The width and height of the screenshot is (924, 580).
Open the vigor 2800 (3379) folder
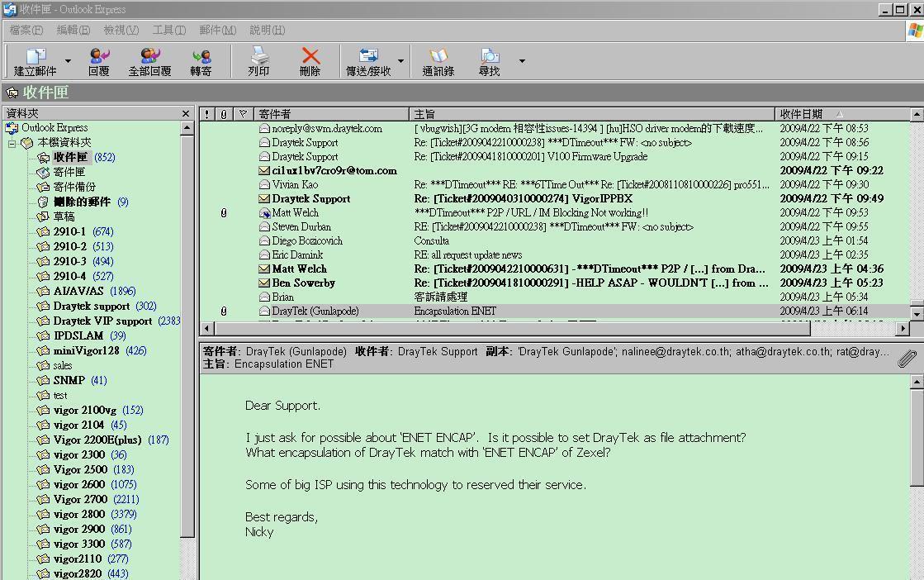pyautogui.click(x=87, y=514)
